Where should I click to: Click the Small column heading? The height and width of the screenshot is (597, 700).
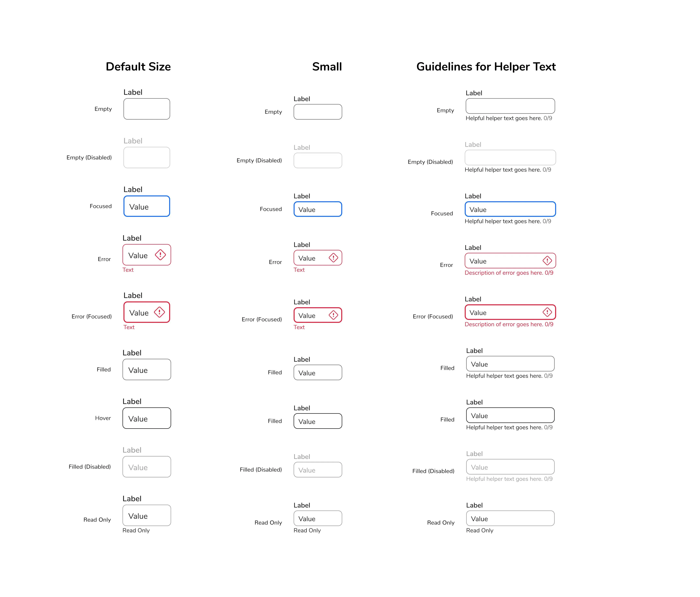327,67
